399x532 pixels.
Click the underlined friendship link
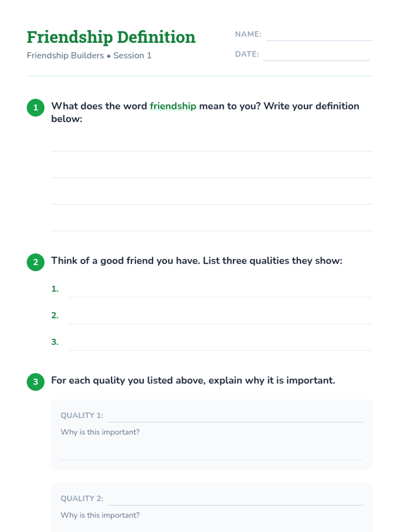pos(173,106)
